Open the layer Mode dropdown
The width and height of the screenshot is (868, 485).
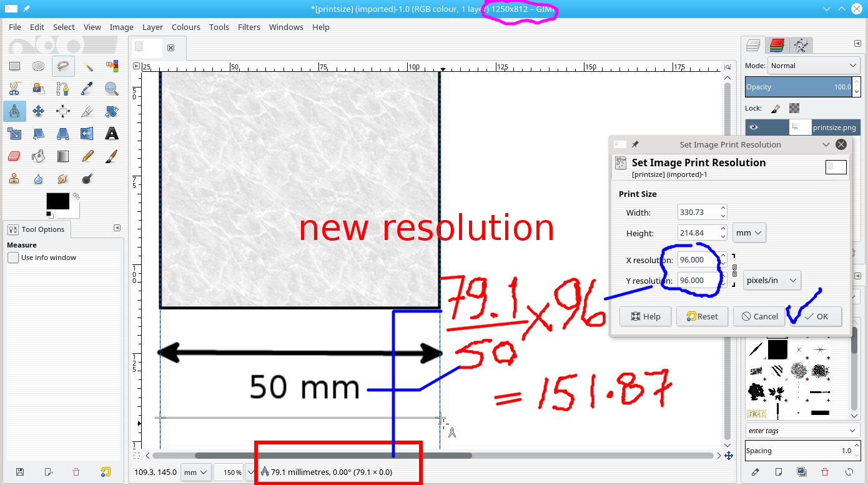pos(814,66)
